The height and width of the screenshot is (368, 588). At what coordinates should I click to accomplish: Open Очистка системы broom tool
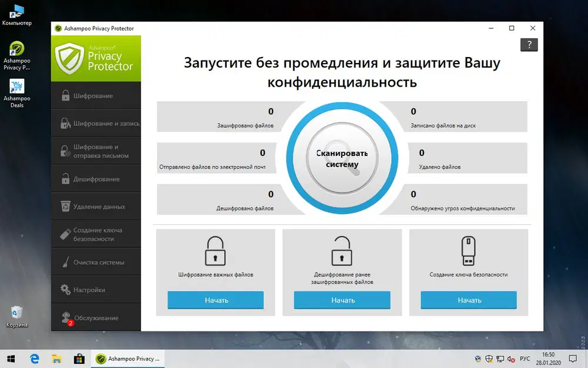96,261
